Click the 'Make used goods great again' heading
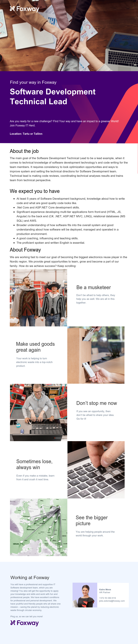 pos(36,347)
